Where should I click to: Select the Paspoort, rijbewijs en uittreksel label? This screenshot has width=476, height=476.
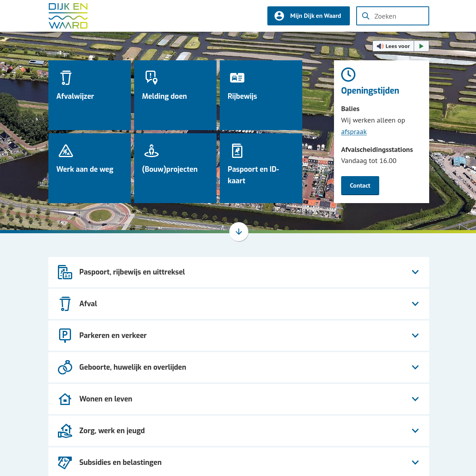(x=132, y=272)
